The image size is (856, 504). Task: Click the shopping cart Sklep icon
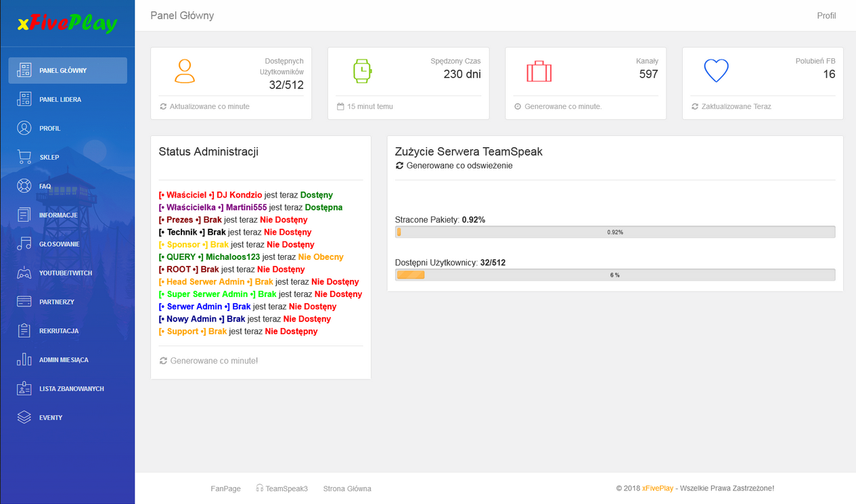click(x=24, y=158)
